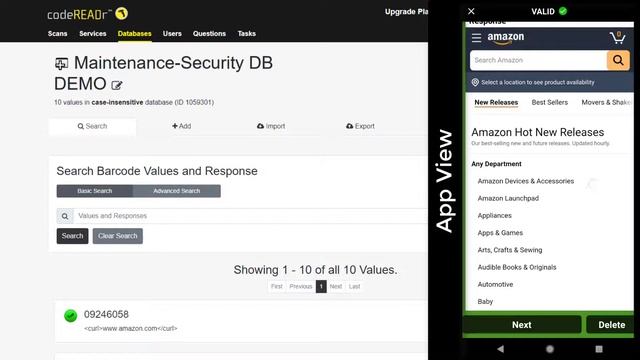Click the codeREADr logo
This screenshot has height=360, width=640.
coord(87,14)
